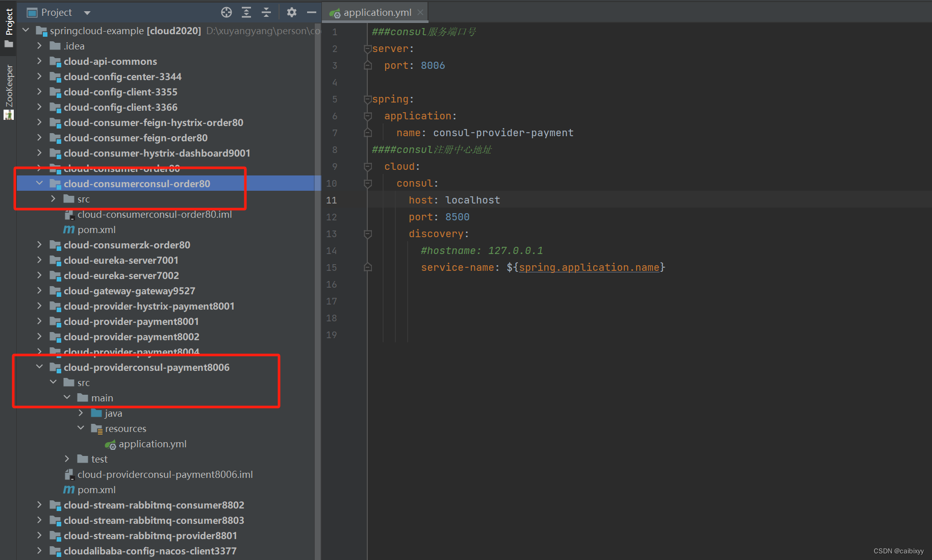Viewport: 932px width, 560px height.
Task: Select cloudalibaba-config-nacos-client3377 module
Action: click(150, 551)
